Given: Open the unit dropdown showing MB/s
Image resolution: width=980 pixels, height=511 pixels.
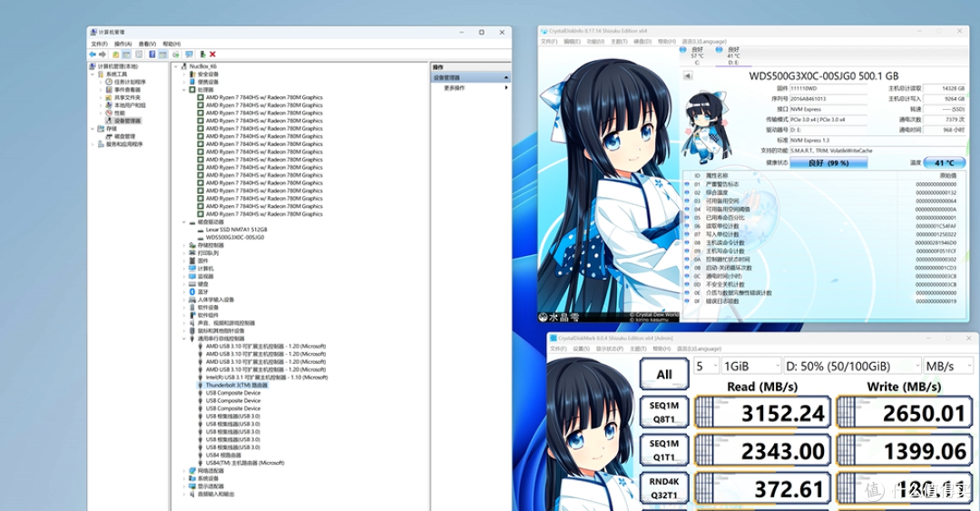Looking at the screenshot, I should pos(947,366).
